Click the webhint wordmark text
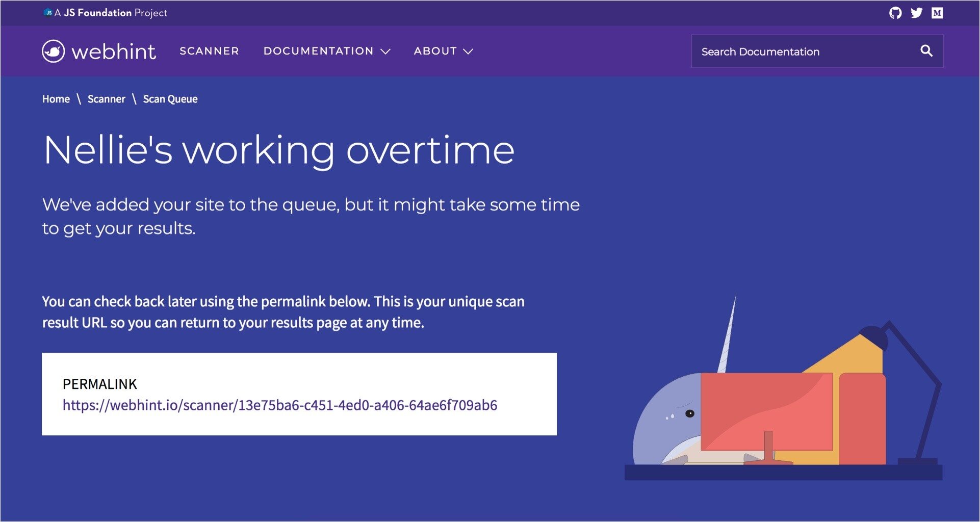The image size is (980, 522). [x=114, y=51]
